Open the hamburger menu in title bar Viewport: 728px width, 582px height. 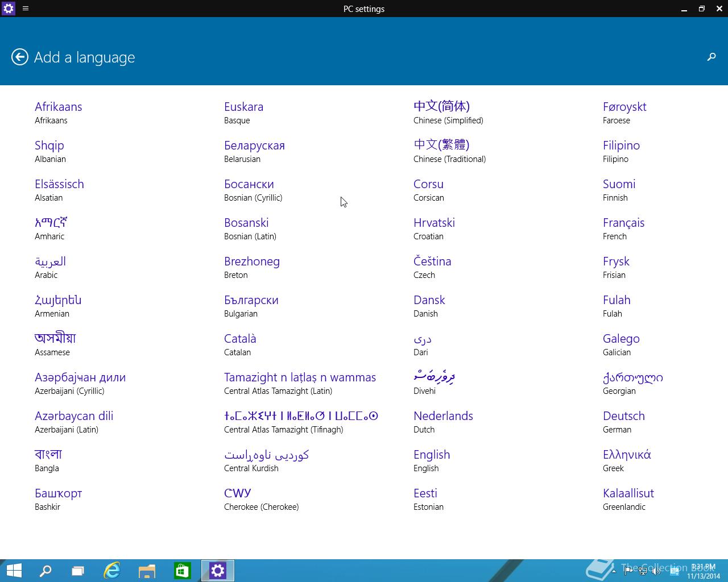pos(26,9)
